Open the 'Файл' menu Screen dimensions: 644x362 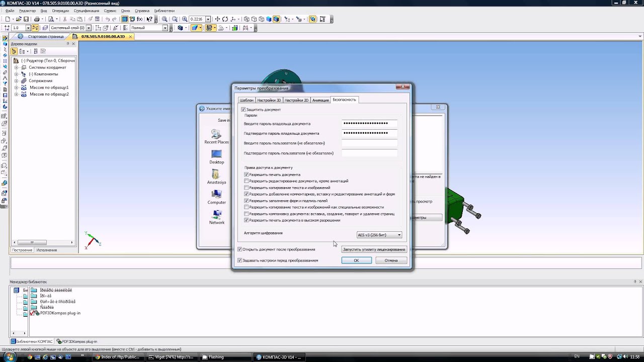[x=10, y=11]
